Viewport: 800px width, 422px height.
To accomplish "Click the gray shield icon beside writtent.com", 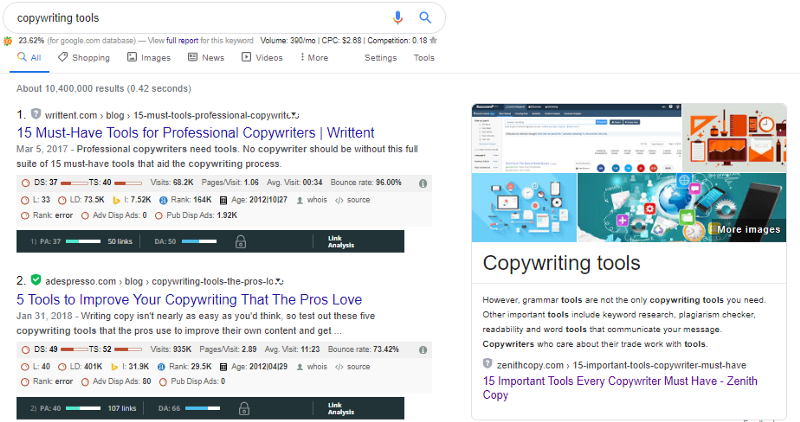I will (36, 113).
